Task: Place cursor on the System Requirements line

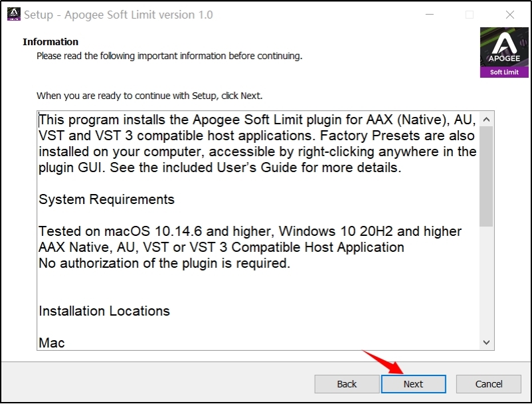Action: 106,199
